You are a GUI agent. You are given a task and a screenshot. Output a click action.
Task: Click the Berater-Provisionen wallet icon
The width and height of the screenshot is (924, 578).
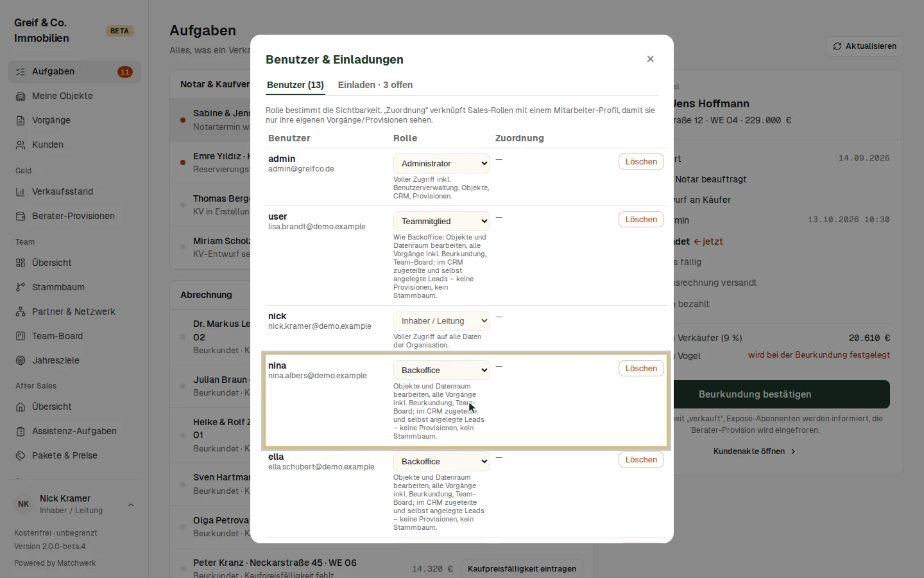21,216
